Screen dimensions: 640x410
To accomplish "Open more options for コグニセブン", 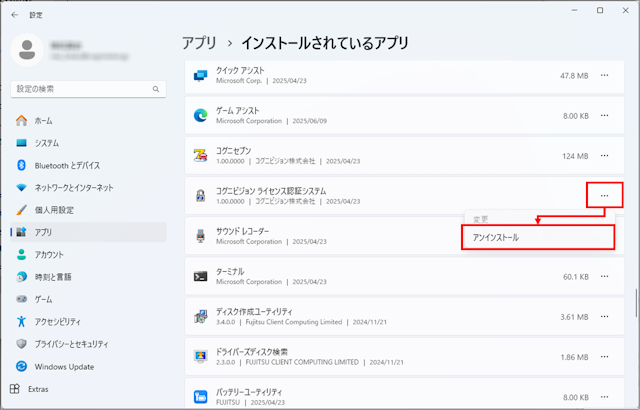I will (604, 156).
